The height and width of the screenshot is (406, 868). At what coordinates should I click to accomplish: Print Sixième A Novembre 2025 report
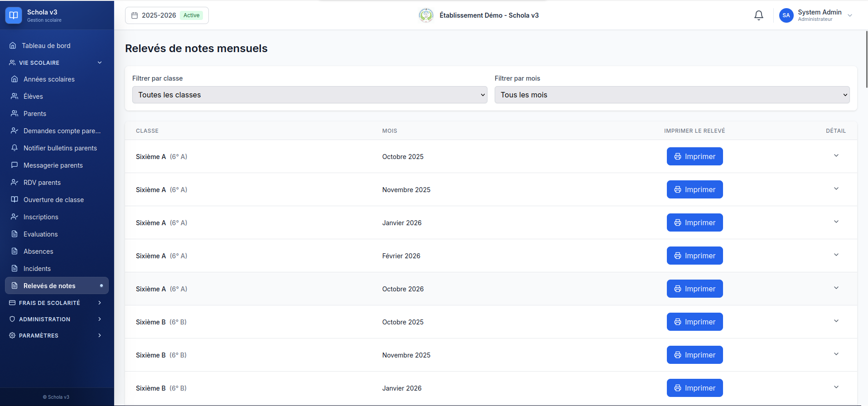click(x=694, y=189)
